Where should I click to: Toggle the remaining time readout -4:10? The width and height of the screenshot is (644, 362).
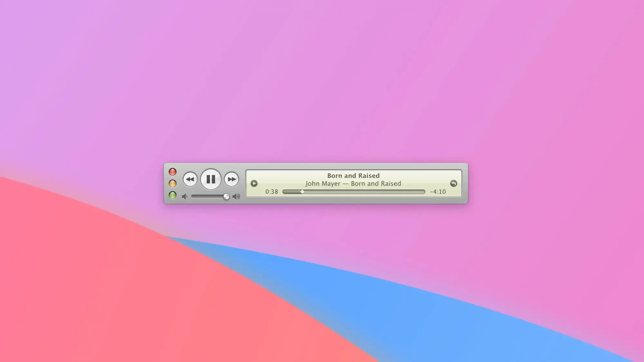click(438, 192)
